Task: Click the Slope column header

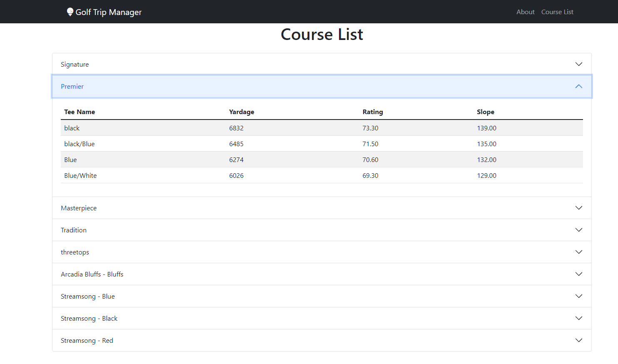Action: [x=486, y=112]
